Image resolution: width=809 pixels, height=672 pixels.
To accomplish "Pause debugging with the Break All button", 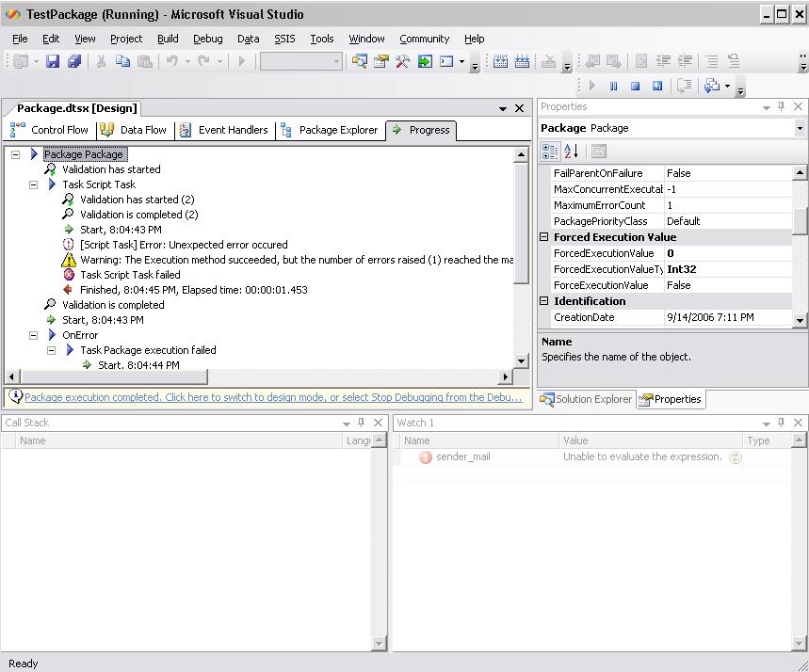I will (613, 86).
